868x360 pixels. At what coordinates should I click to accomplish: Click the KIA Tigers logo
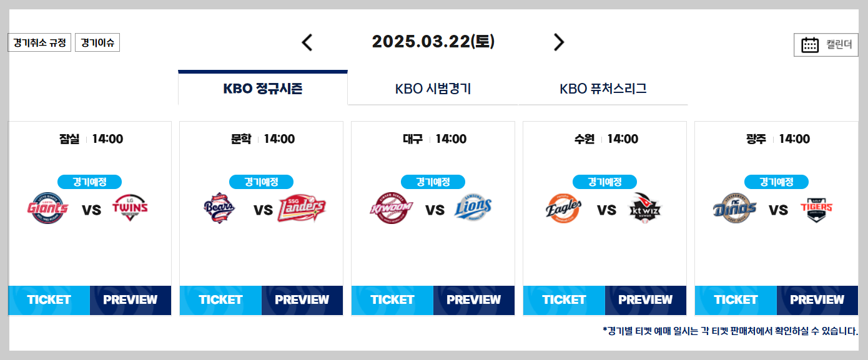pyautogui.click(x=818, y=209)
